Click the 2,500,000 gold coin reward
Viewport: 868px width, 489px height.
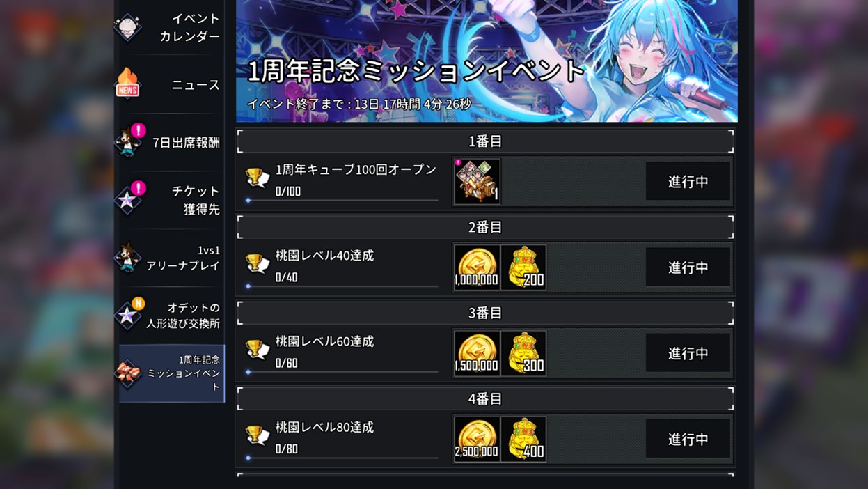pyautogui.click(x=477, y=439)
